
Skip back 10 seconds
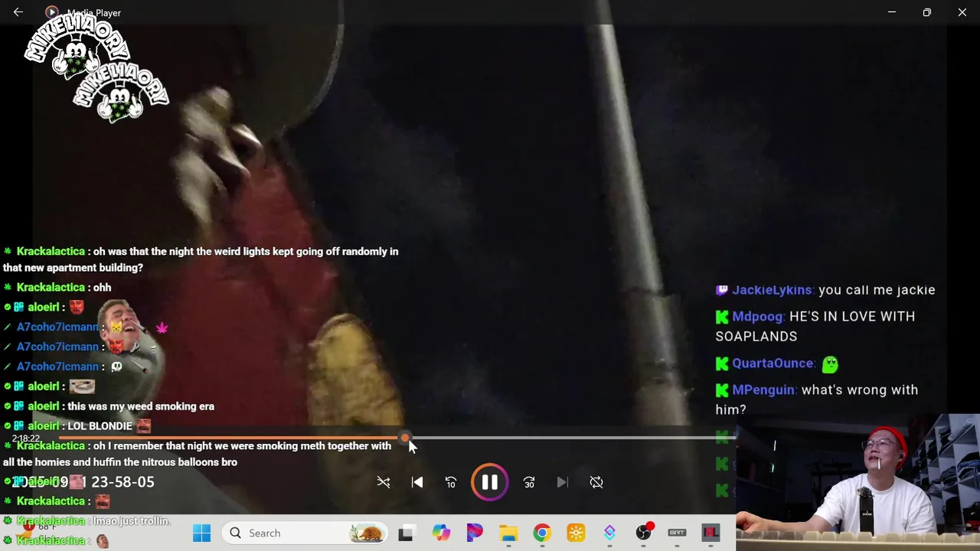coord(451,482)
